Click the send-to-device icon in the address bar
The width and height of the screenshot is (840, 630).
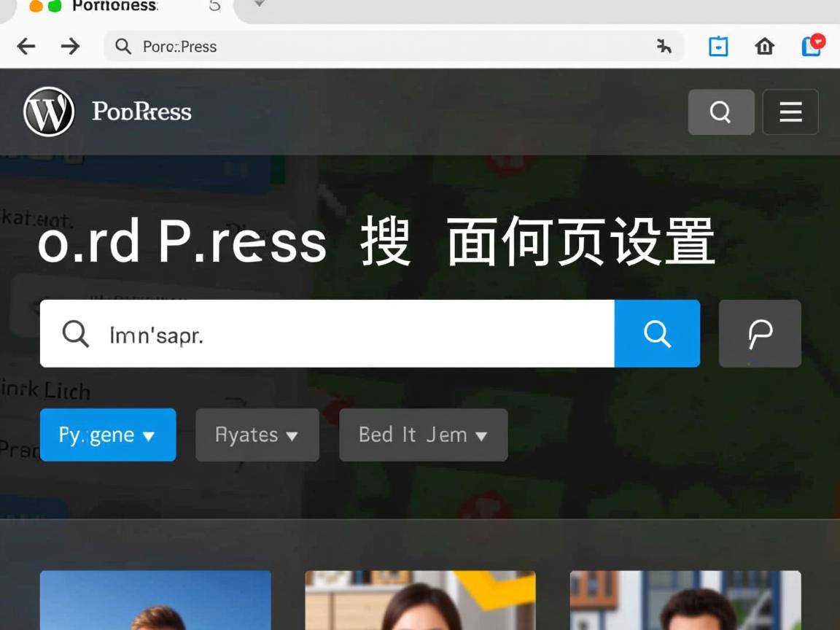(664, 46)
